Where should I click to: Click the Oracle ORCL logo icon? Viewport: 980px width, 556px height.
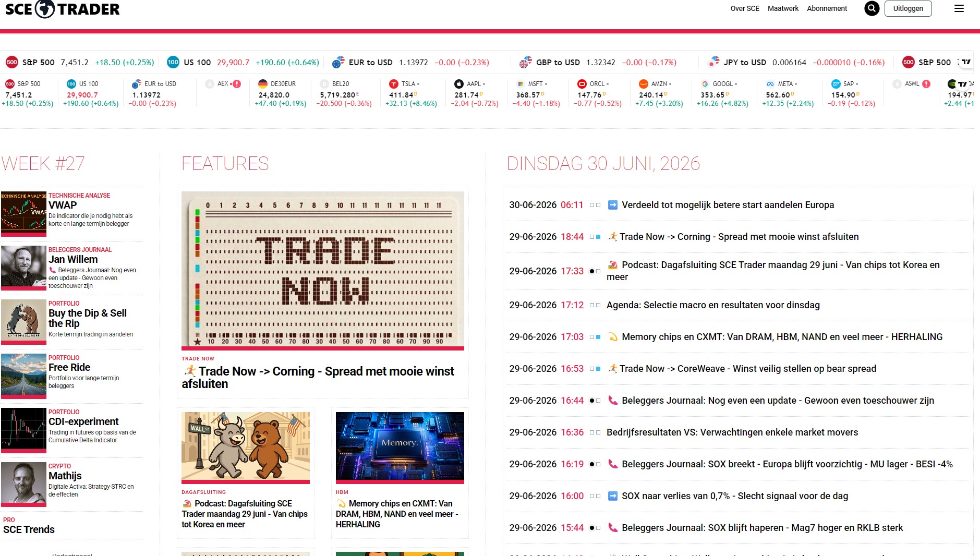pyautogui.click(x=582, y=84)
